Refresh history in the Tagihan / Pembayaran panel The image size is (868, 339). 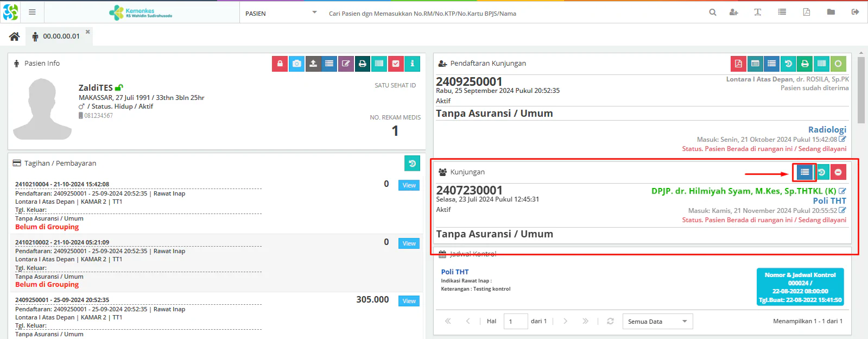[x=412, y=164]
